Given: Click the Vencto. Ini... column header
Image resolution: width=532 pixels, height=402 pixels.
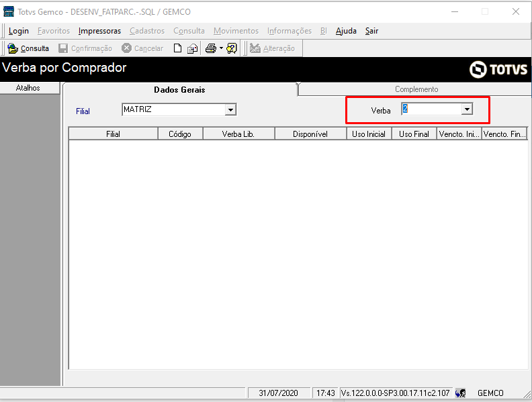Looking at the screenshot, I should [459, 134].
